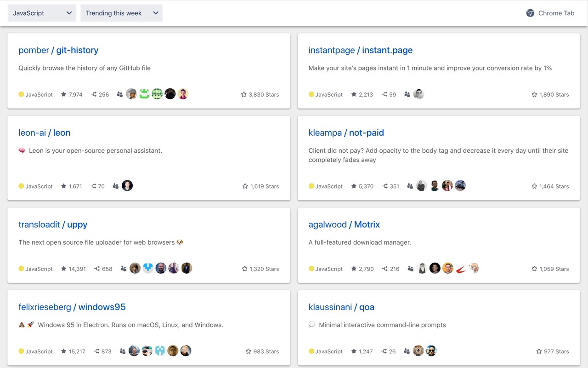This screenshot has width=588, height=368.
Task: Click the fork icon beside 59
Action: 384,94
